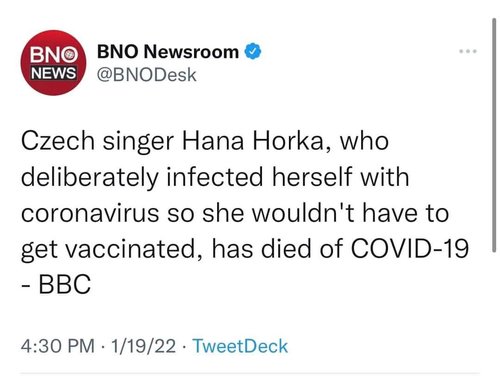Click the word COVID-19 in the tweet
The width and height of the screenshot is (500, 376).
pyautogui.click(x=410, y=248)
